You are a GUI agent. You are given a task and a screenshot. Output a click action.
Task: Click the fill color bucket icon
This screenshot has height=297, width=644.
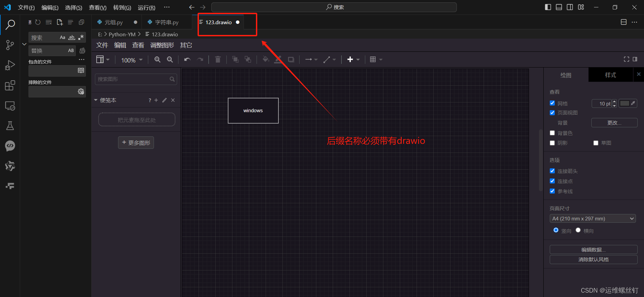click(266, 59)
